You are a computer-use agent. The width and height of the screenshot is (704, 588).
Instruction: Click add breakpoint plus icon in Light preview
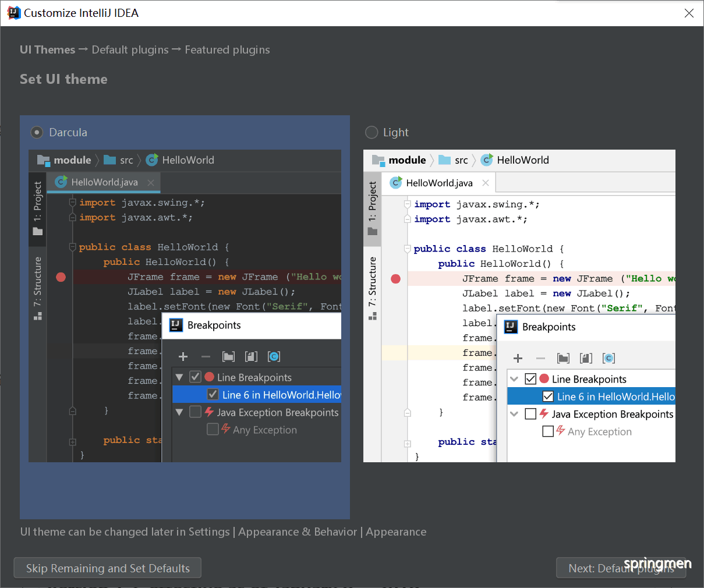(x=518, y=358)
